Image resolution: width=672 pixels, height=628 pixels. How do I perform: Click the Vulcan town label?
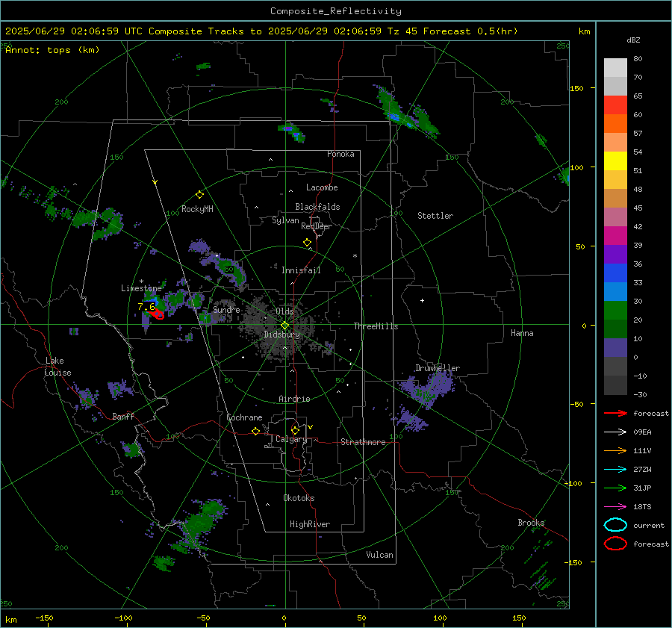(x=379, y=555)
